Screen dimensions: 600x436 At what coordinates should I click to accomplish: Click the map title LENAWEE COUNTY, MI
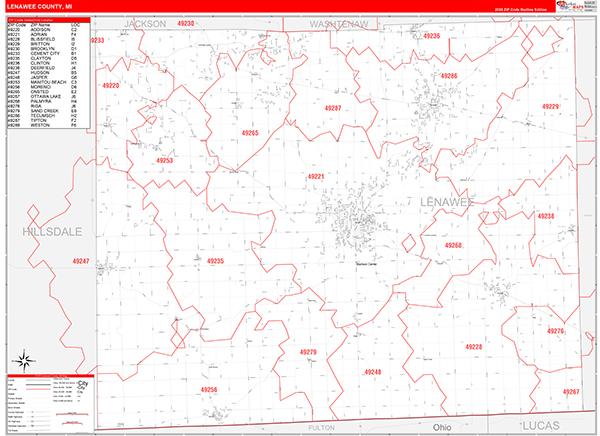tap(39, 7)
